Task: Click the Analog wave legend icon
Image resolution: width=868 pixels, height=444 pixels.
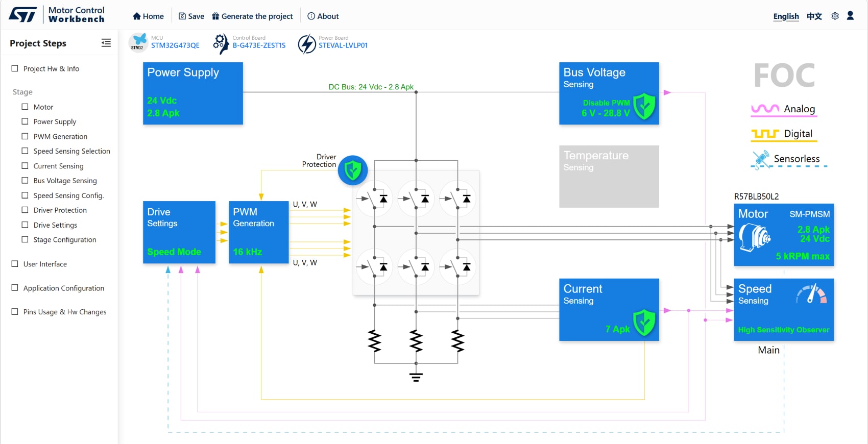Action: 765,109
